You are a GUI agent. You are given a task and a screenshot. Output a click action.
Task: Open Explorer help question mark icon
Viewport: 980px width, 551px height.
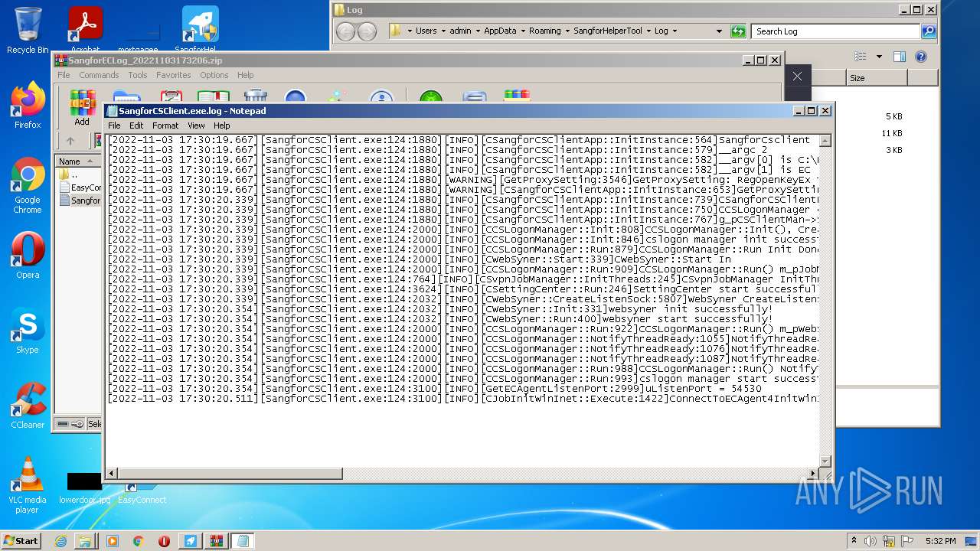click(x=921, y=57)
